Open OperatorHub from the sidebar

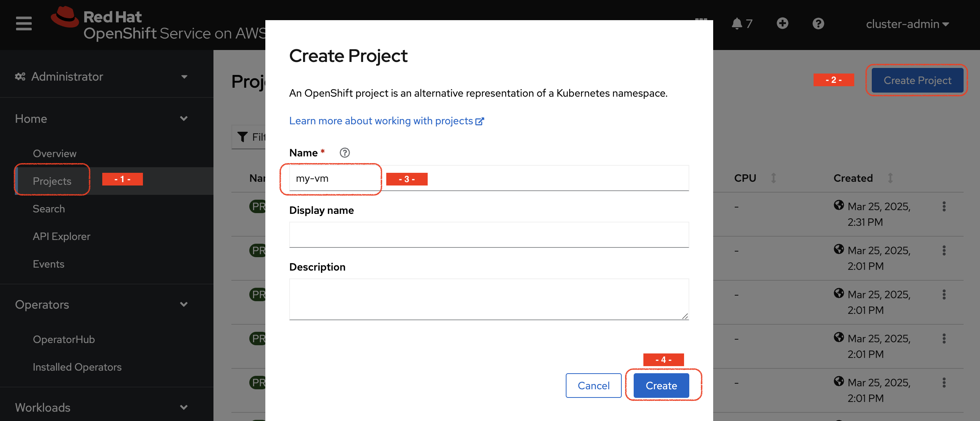[63, 339]
